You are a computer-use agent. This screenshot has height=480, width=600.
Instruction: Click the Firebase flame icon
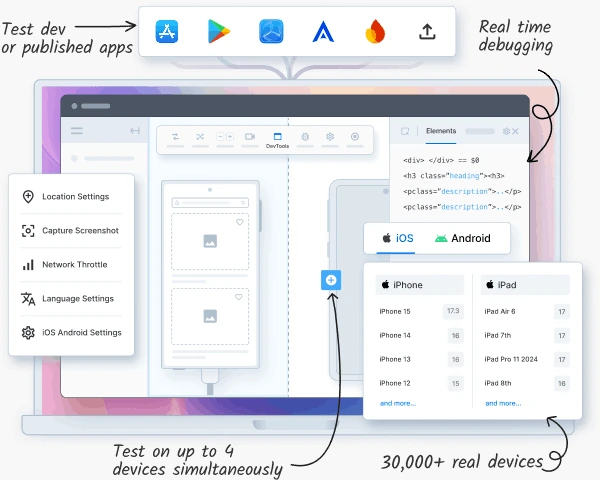coord(375,31)
